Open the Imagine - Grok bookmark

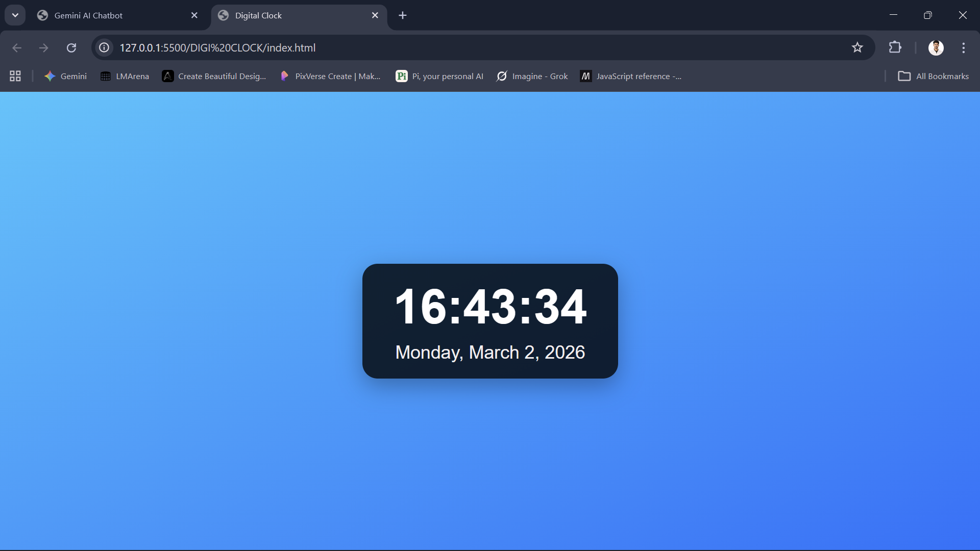[x=532, y=76]
